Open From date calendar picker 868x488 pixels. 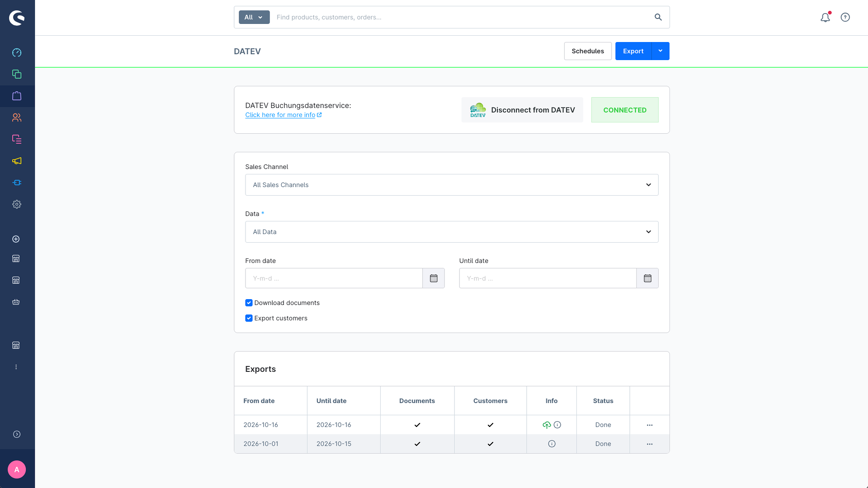coord(434,278)
